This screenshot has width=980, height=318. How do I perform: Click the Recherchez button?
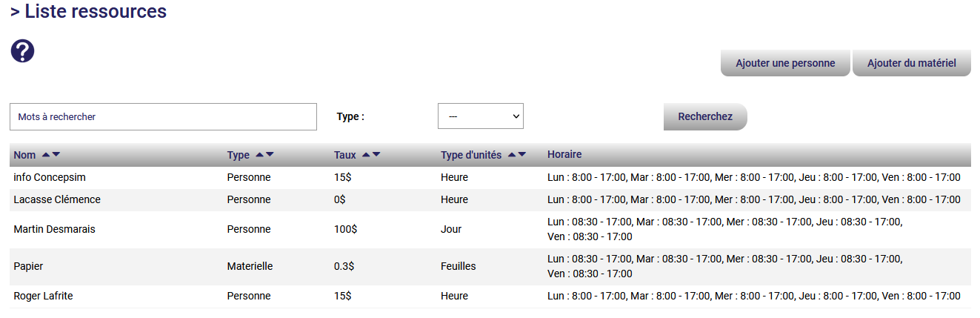[704, 117]
